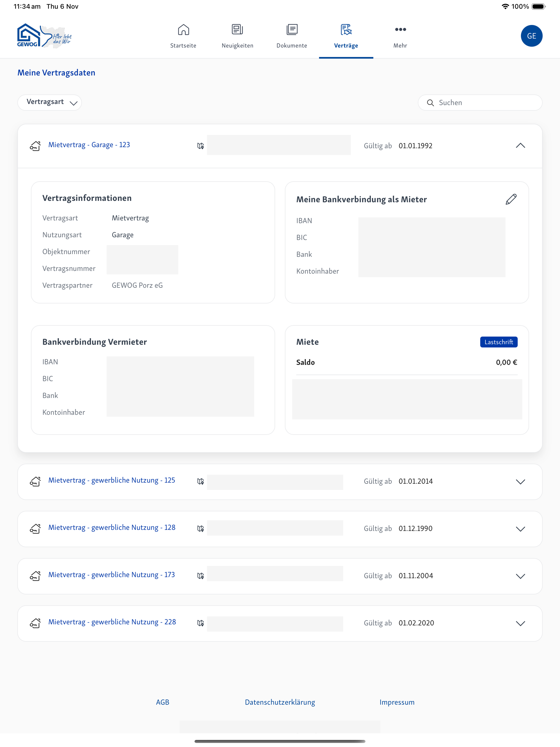Expand the contract valid from 01.02.2020
Viewport: 560px width, 747px height.
[520, 623]
